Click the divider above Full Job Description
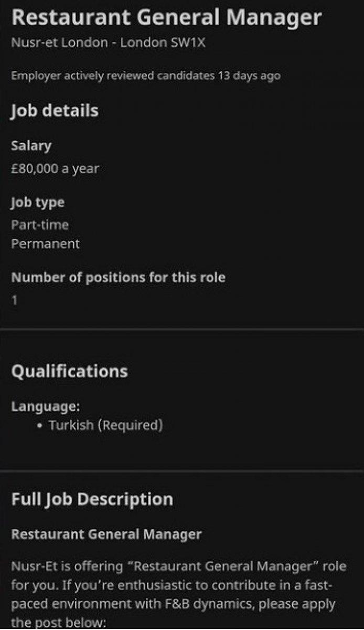 pos(182,471)
